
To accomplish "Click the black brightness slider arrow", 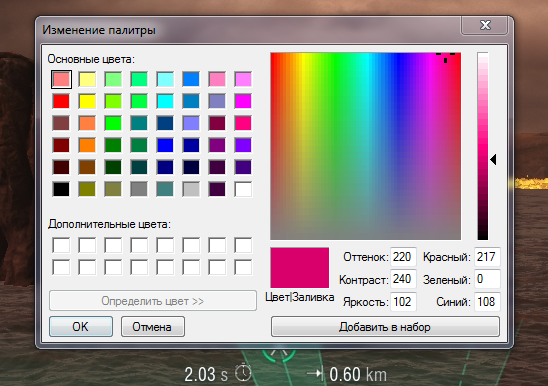I will point(493,159).
